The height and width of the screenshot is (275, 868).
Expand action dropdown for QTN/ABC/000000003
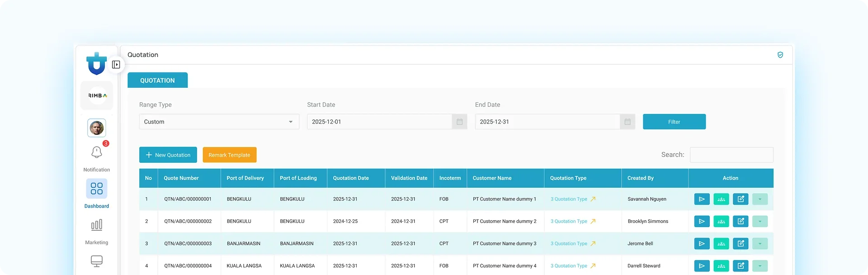click(x=760, y=243)
